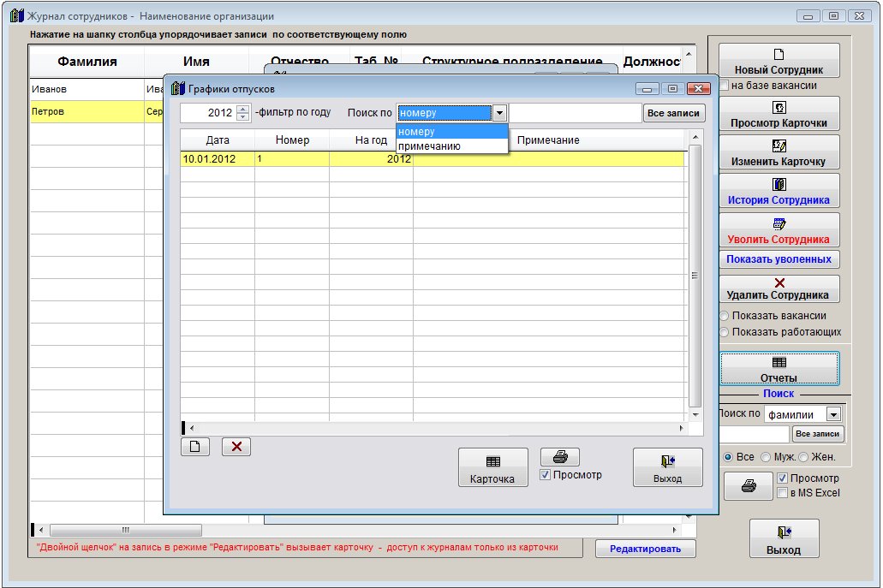Screen dimensions: 883x588
Task: Increase year with the filter spinner up arrow
Action: (242, 109)
